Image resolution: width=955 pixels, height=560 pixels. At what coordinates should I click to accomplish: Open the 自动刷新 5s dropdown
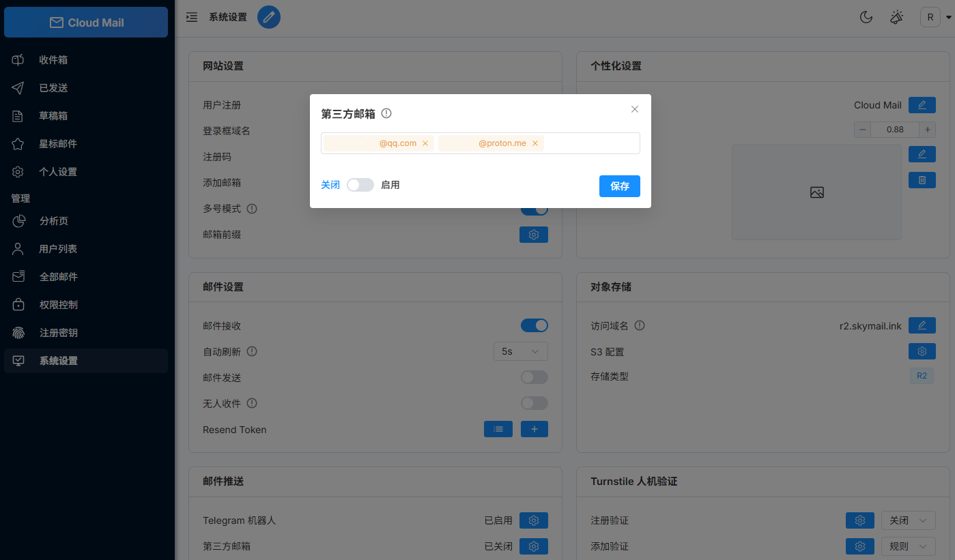[x=520, y=351]
